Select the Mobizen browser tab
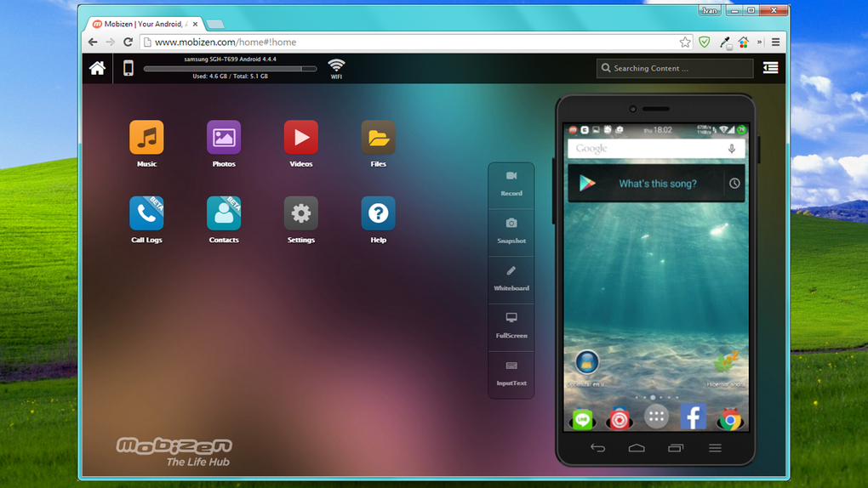 tap(145, 24)
